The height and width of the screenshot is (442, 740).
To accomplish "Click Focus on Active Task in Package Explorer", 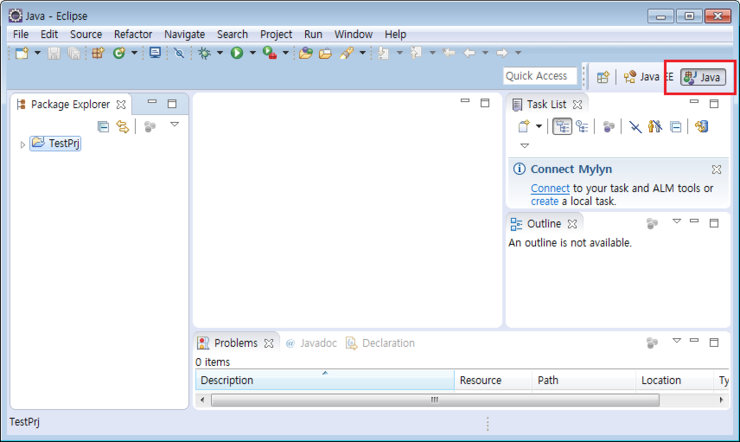I will click(x=150, y=126).
